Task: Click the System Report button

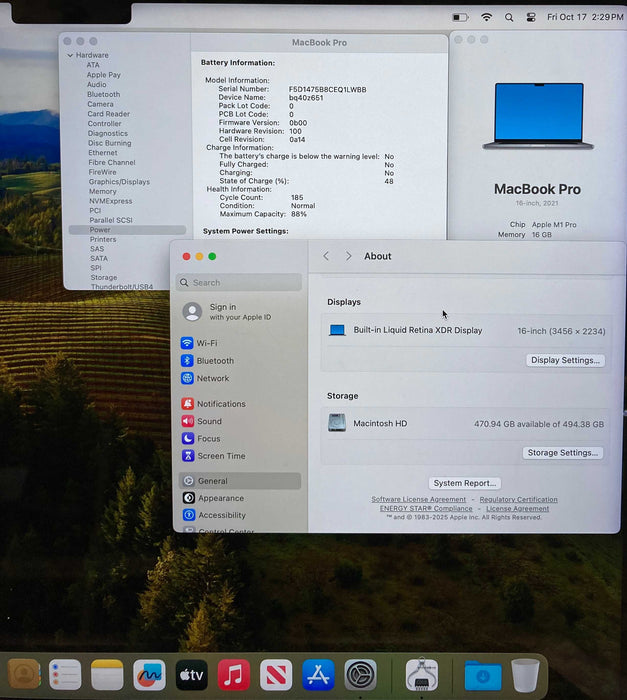Action: coord(464,483)
